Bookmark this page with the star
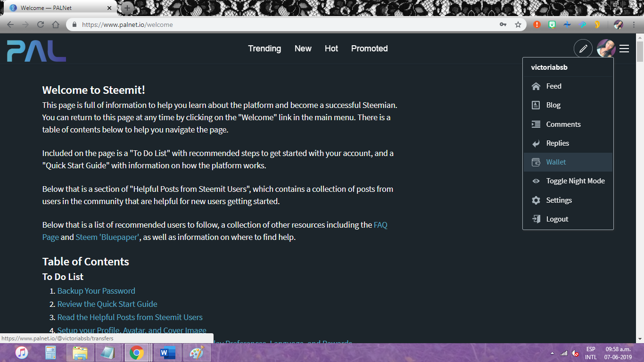 click(x=518, y=25)
